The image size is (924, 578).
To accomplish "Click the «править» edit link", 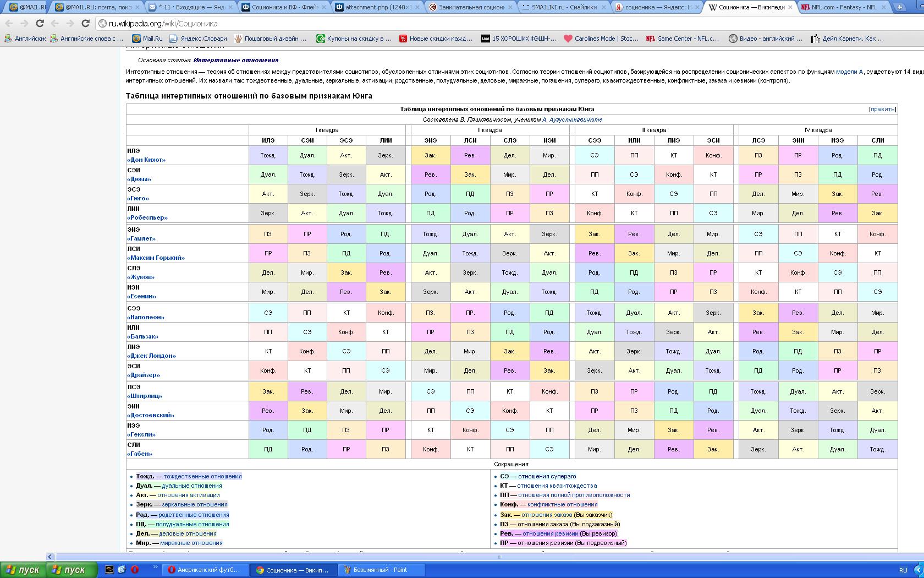I will 882,109.
